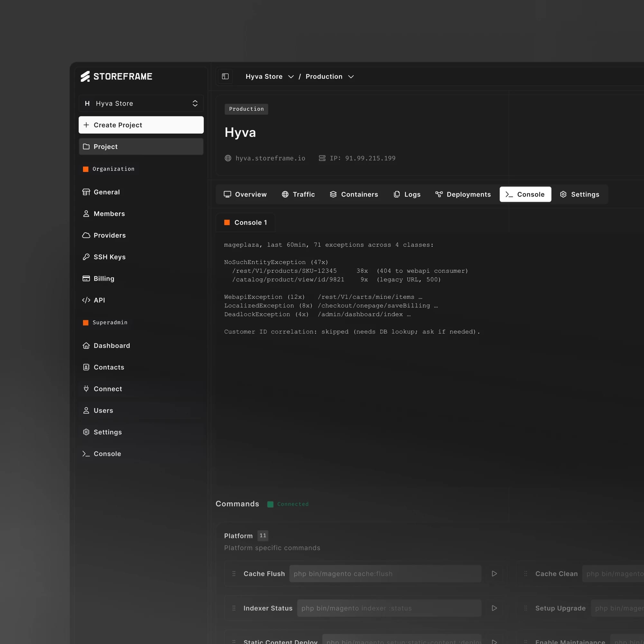Open sidebar Console link
The image size is (644, 644).
pos(101,454)
